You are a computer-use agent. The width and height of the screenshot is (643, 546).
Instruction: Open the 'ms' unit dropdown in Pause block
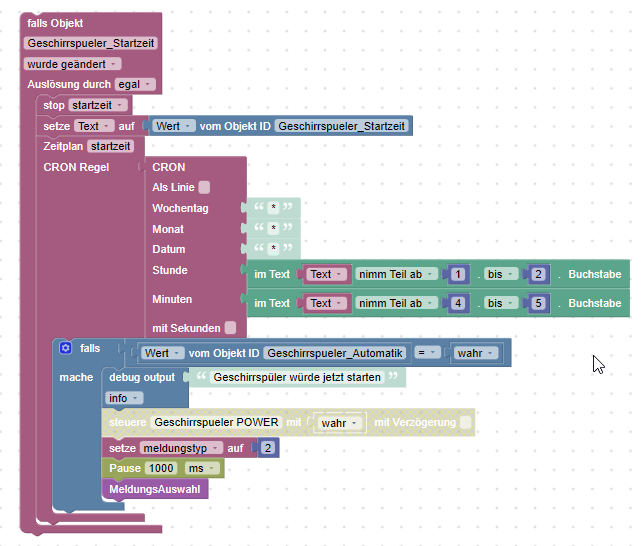[202, 468]
